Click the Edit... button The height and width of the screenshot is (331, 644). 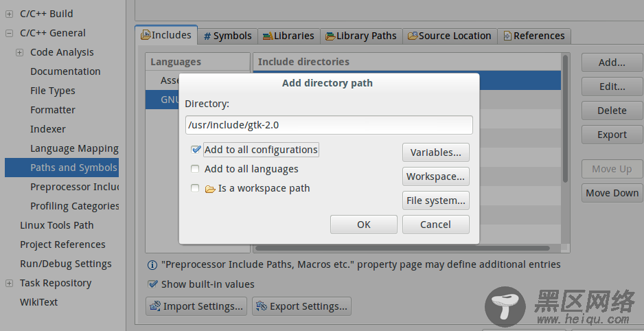point(612,87)
